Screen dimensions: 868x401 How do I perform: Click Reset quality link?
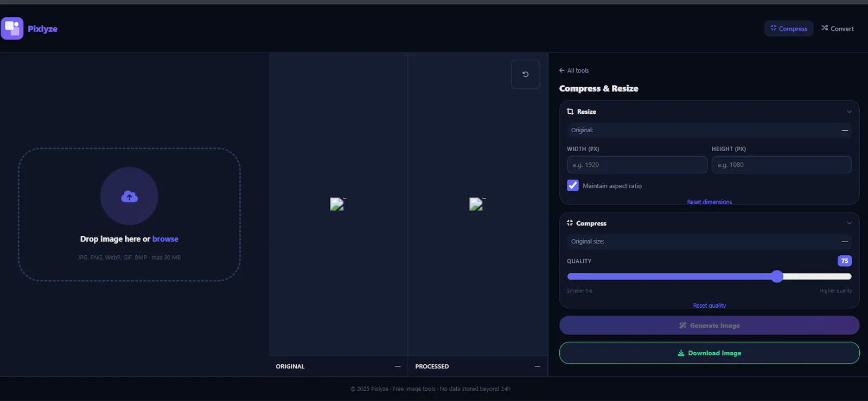(710, 306)
